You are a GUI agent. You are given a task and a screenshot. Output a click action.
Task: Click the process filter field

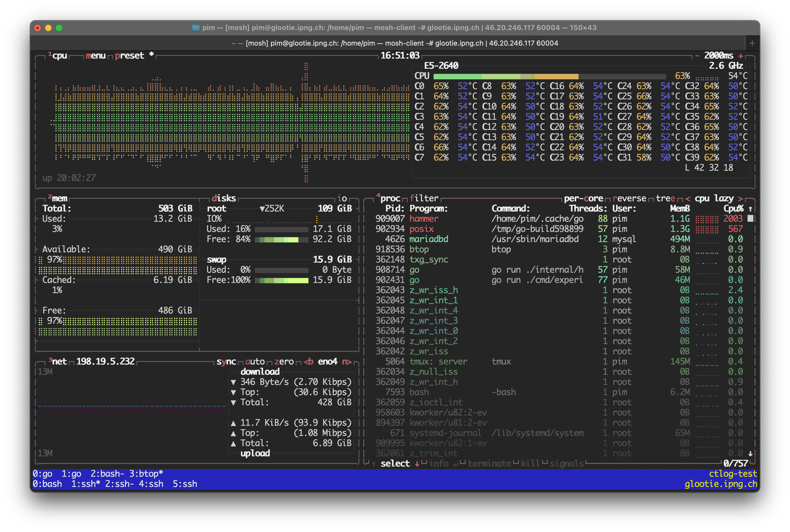(424, 198)
